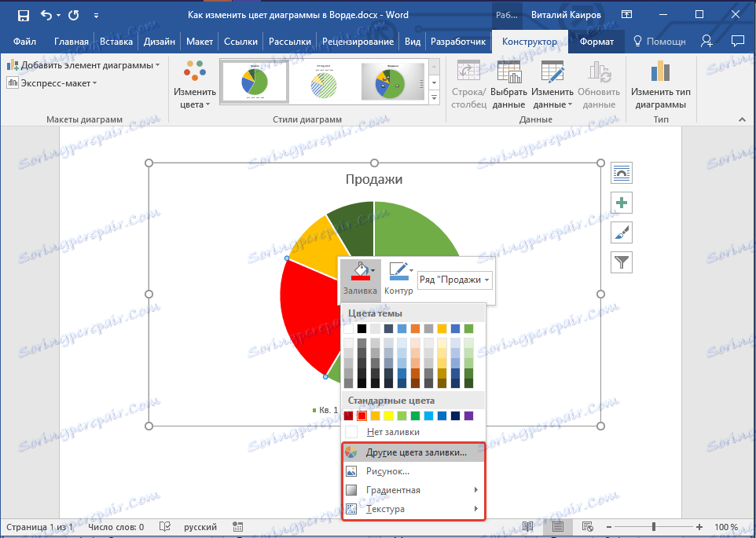
Task: Pick purple standard color swatch
Action: click(468, 415)
